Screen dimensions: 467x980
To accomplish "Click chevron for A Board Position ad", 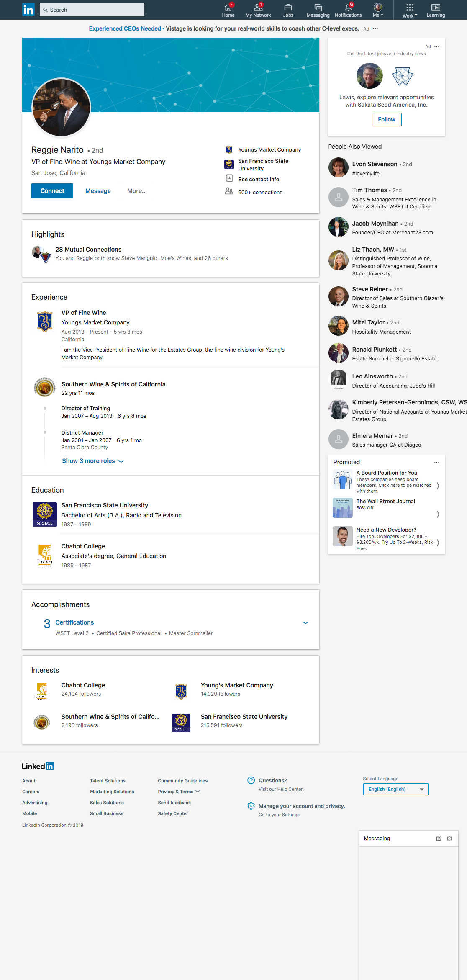I will tap(438, 486).
